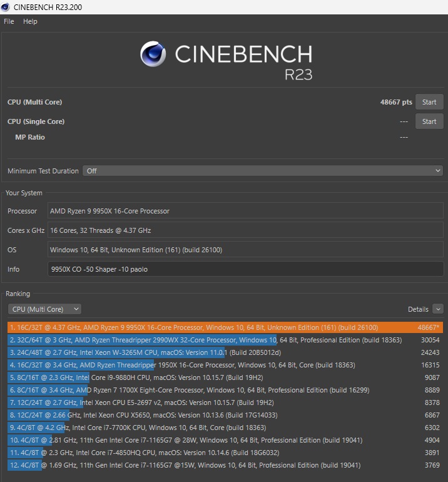448x482 pixels.
Task: Expand the Details dropdown arrow
Action: (x=437, y=309)
